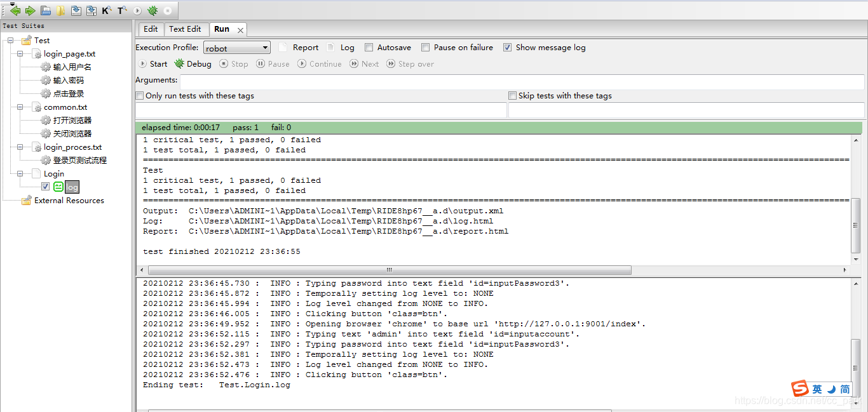This screenshot has height=412, width=868.
Task: Focus the tags field under Only run tests
Action: coord(321,110)
